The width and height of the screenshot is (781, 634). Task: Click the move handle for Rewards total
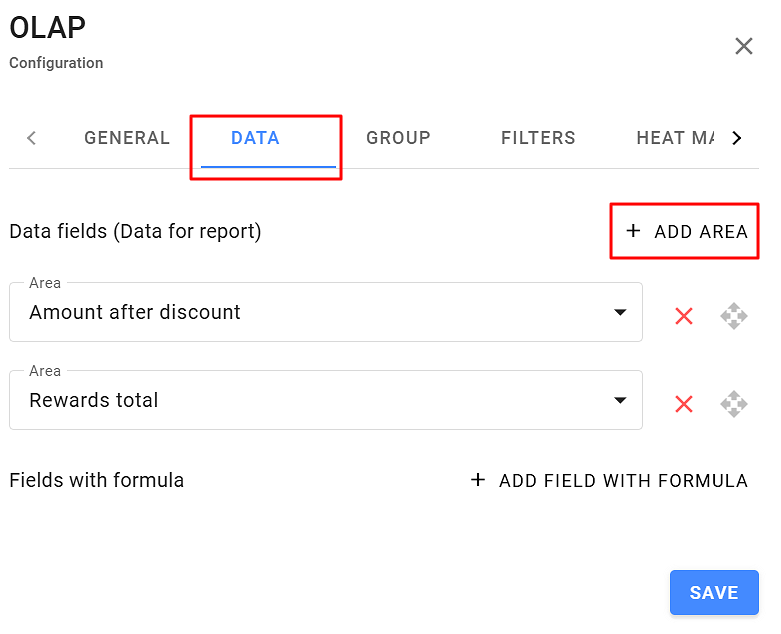pos(734,404)
